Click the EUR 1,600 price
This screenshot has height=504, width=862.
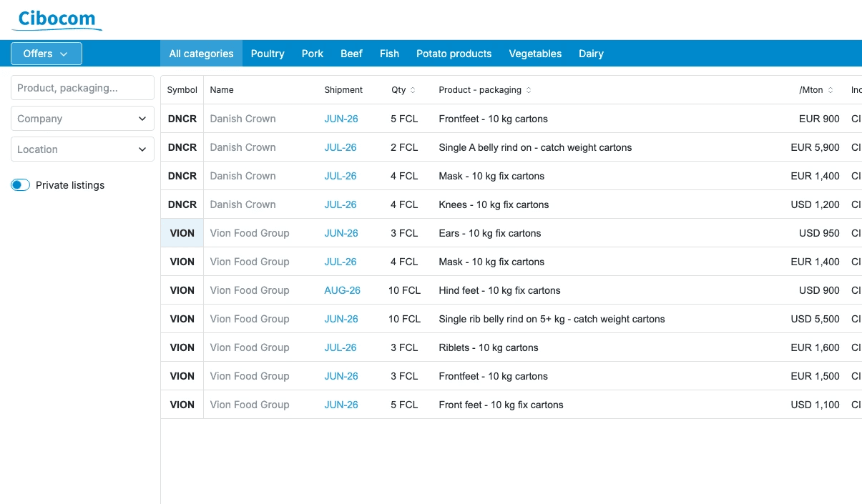(x=815, y=347)
